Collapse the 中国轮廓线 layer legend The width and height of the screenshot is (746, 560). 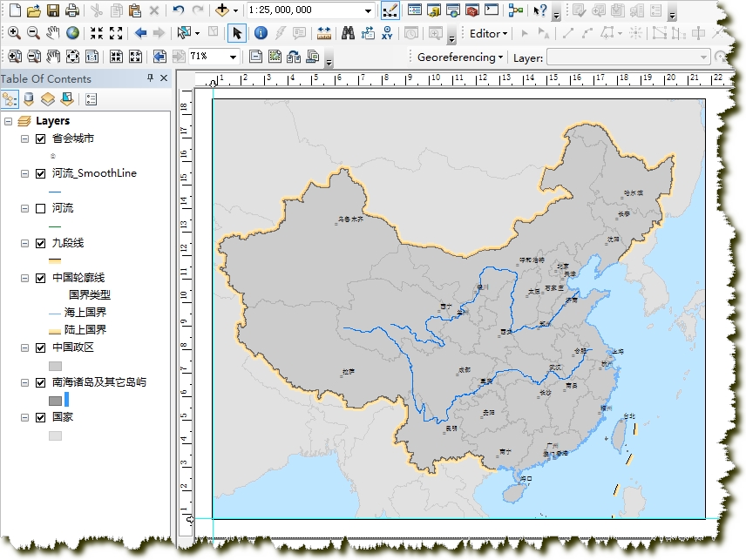coord(25,278)
